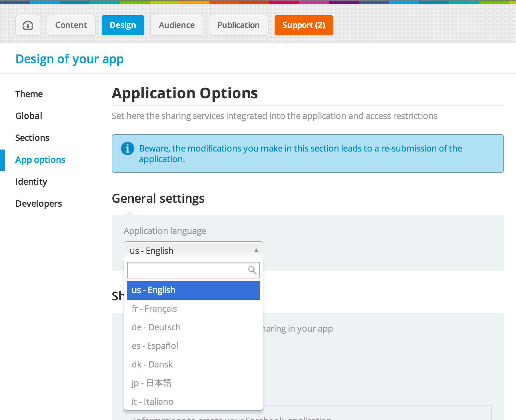Click the dashboard gauge icon button

coord(28,25)
